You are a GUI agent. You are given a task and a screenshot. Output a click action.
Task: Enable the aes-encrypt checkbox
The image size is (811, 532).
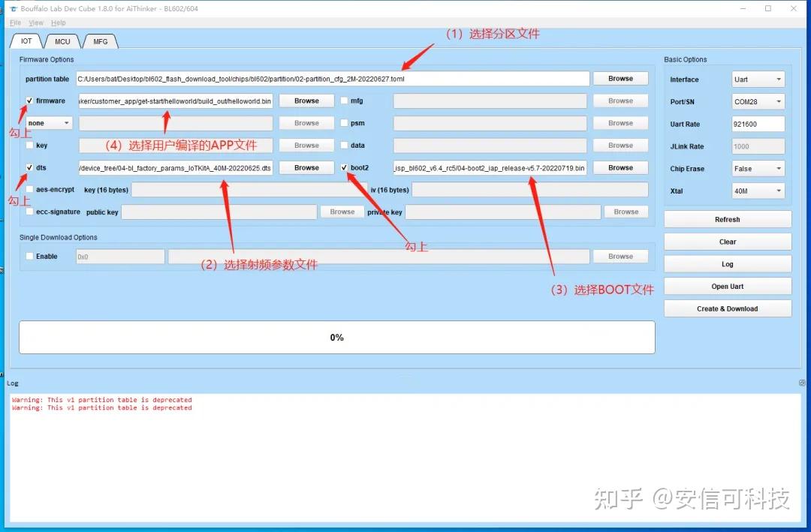pyautogui.click(x=29, y=189)
